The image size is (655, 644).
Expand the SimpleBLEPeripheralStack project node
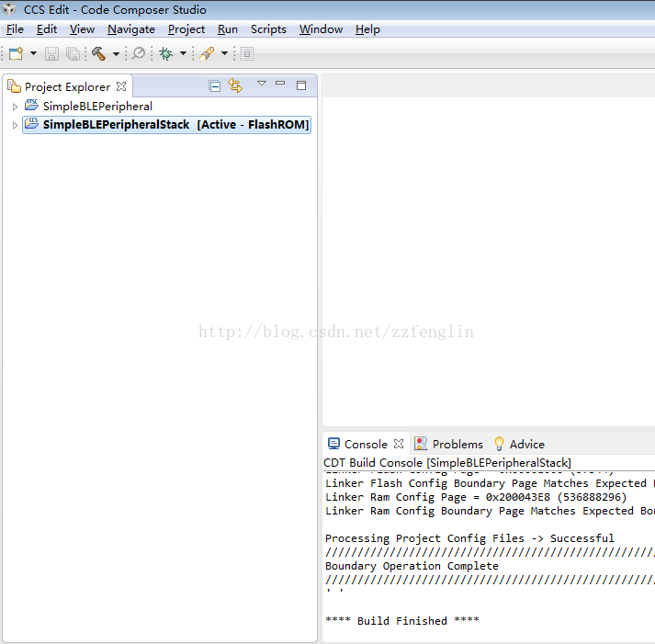pos(15,125)
